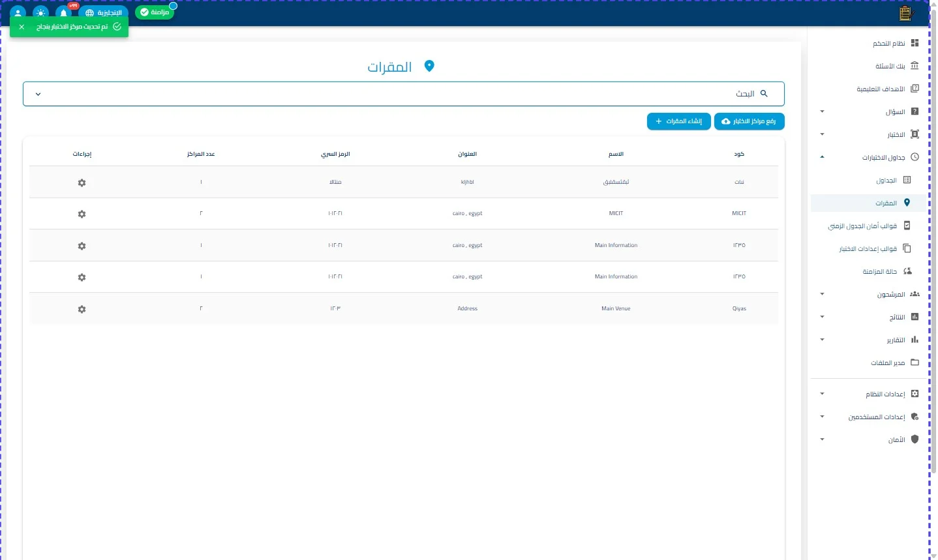Expand إعدادات النظام system settings
The image size is (938, 560).
click(869, 394)
